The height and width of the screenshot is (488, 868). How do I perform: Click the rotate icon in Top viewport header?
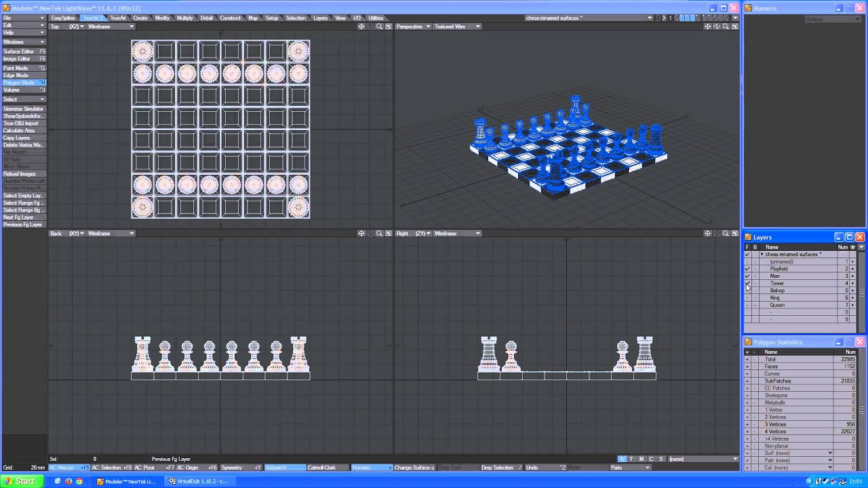370,26
